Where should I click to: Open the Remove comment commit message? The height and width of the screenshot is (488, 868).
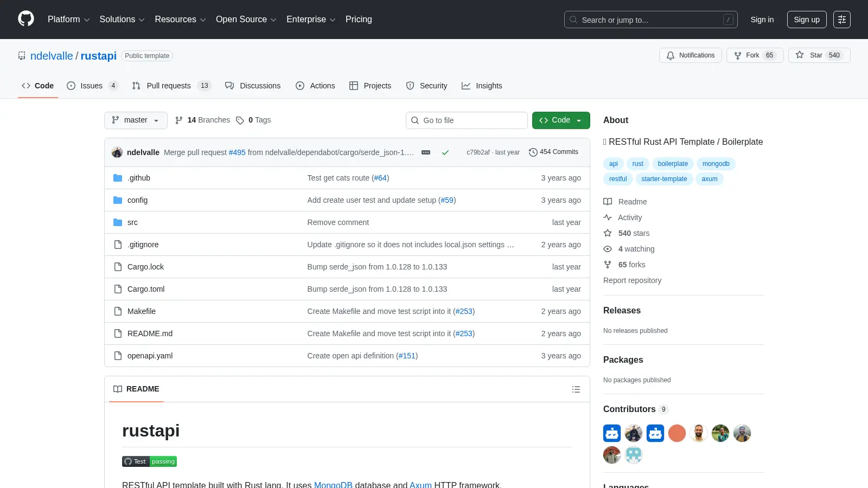click(x=338, y=222)
